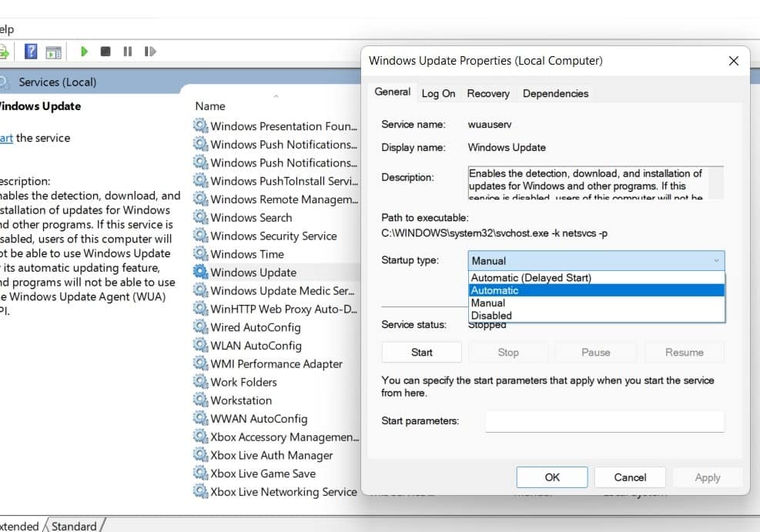Image resolution: width=760 pixels, height=532 pixels.
Task: Click the Pause Service toolbar icon
Action: (x=127, y=52)
